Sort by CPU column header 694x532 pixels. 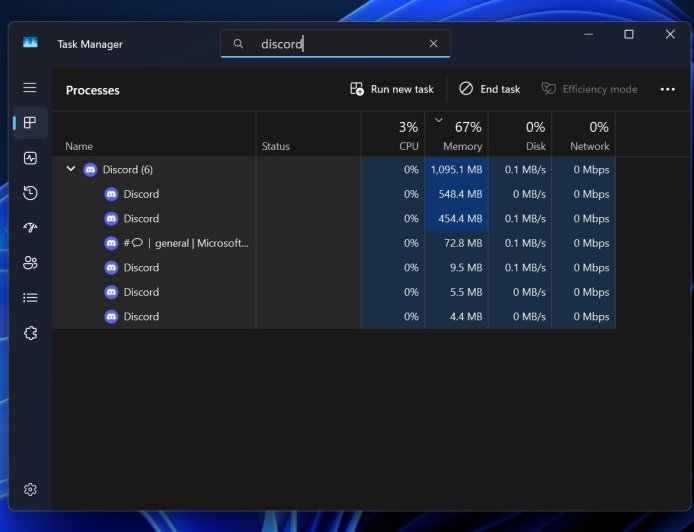(x=393, y=135)
